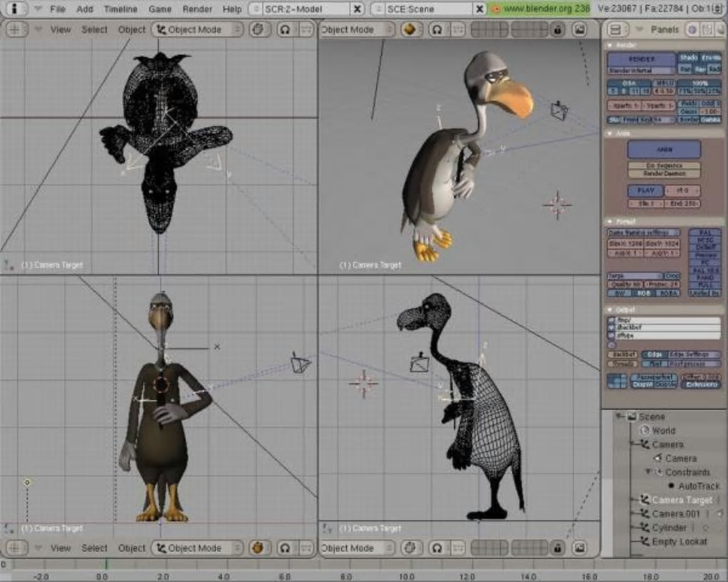728x582 pixels.
Task: Open the Render menu in top bar
Action: (x=197, y=9)
